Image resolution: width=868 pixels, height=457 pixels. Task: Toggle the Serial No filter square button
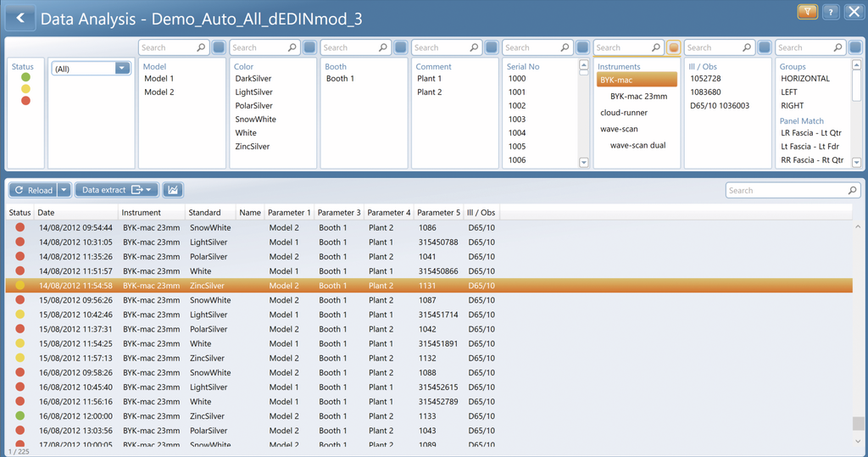tap(582, 47)
